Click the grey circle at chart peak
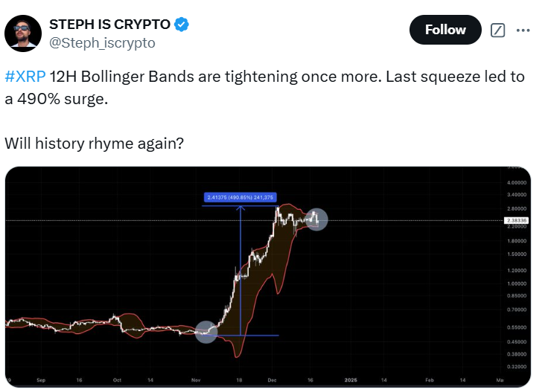 316,219
